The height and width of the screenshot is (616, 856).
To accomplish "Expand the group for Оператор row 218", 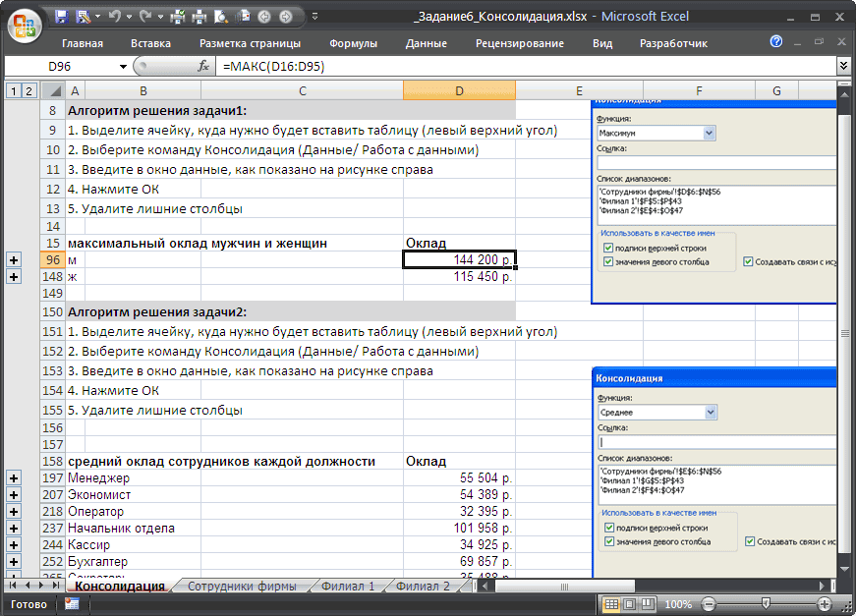I will 14,512.
